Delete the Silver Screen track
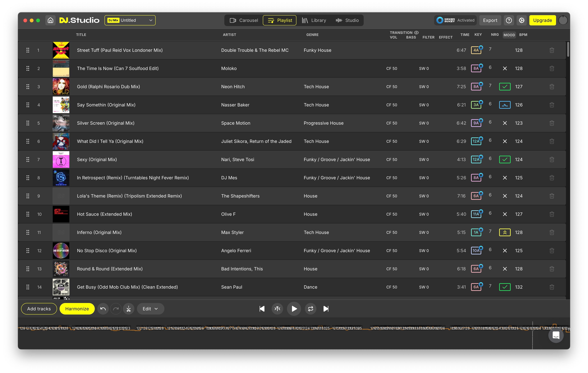This screenshot has width=588, height=373. pyautogui.click(x=552, y=123)
